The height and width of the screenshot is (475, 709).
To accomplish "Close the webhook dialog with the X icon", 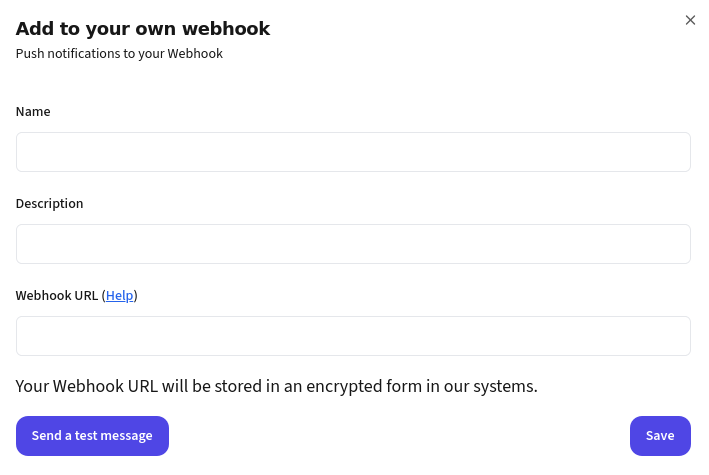I will (690, 20).
